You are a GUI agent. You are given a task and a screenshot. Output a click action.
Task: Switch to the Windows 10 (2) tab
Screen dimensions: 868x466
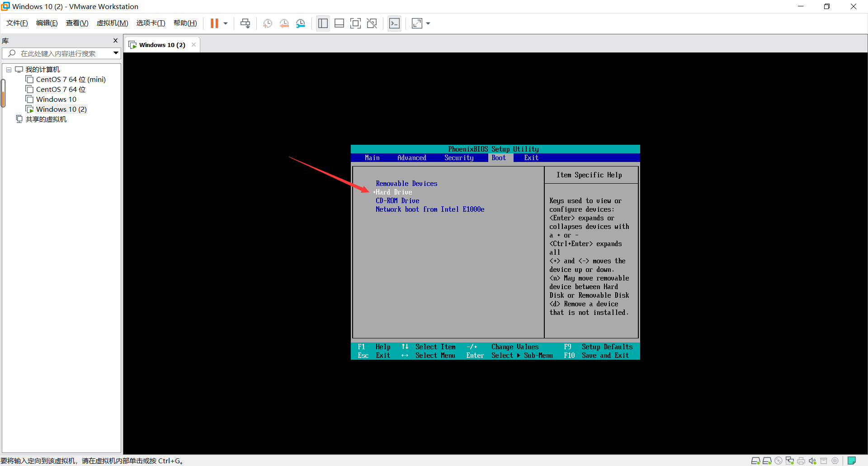(x=162, y=45)
